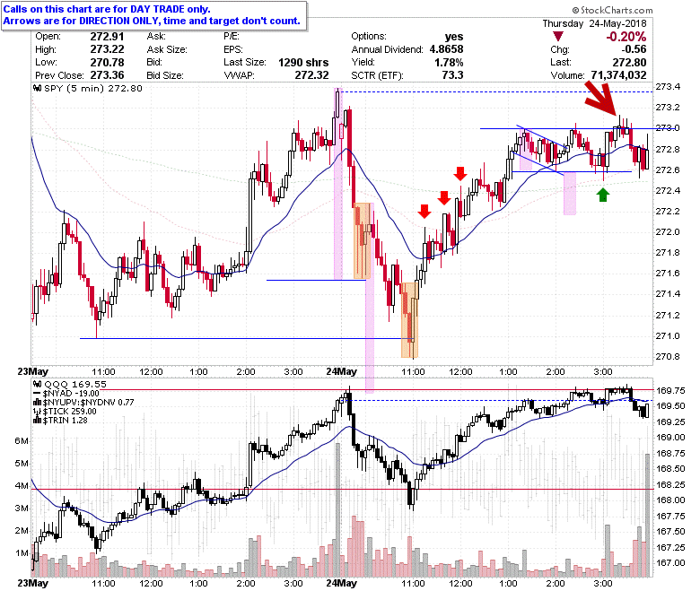
Task: Click the Yield value 1.78%
Action: 449,63
